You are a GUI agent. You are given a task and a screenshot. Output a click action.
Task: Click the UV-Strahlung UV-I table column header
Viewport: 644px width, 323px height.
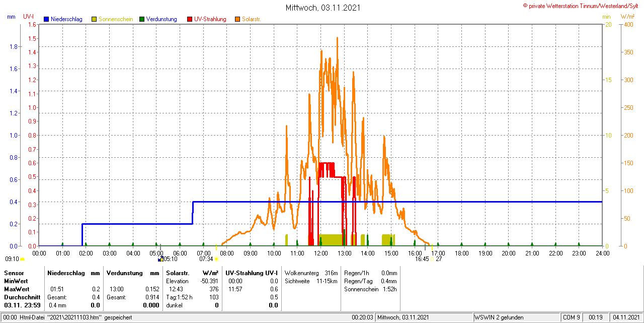pyautogui.click(x=252, y=273)
